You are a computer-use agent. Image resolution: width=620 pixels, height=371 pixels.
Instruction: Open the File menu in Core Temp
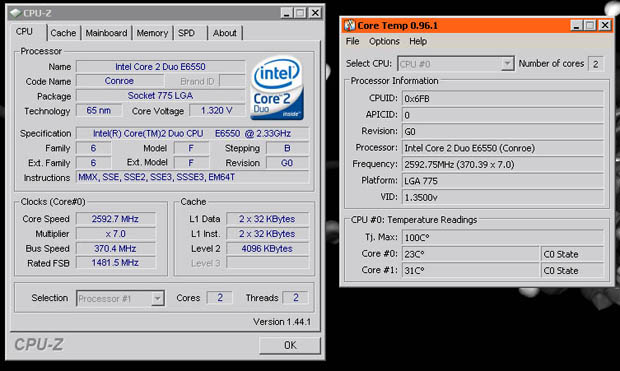(x=352, y=42)
